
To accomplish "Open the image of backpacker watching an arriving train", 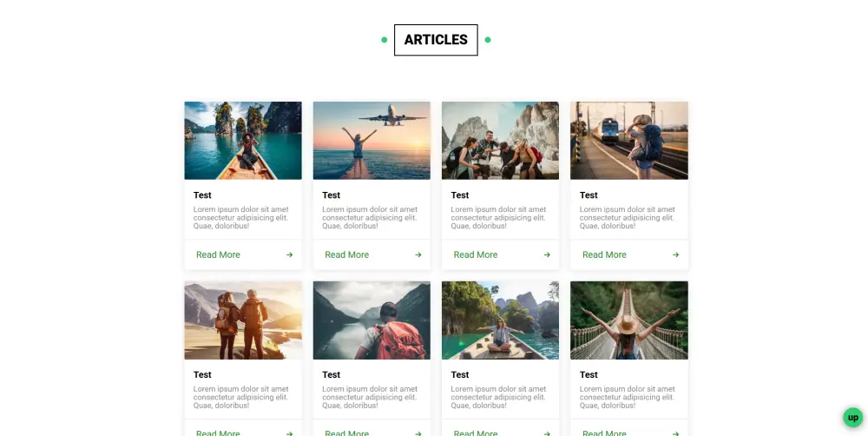I will [x=628, y=141].
